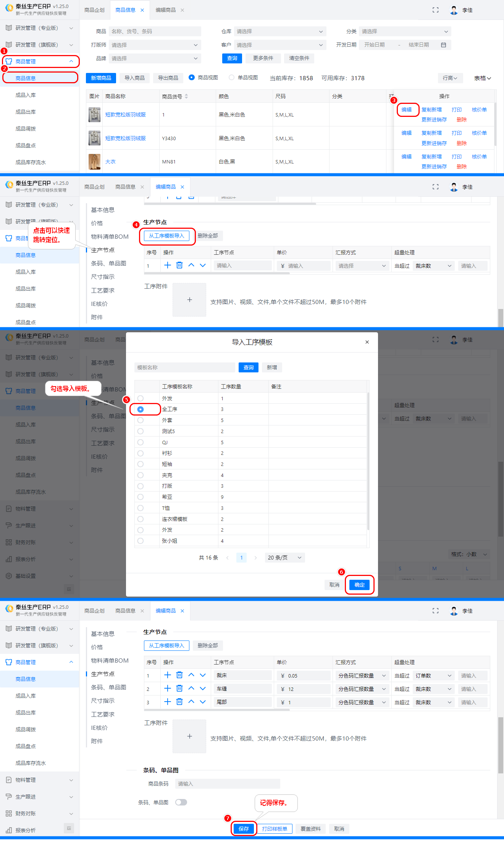This screenshot has height=841, width=504.
Task: Select the 衬衫 template radio button
Action: [x=141, y=453]
